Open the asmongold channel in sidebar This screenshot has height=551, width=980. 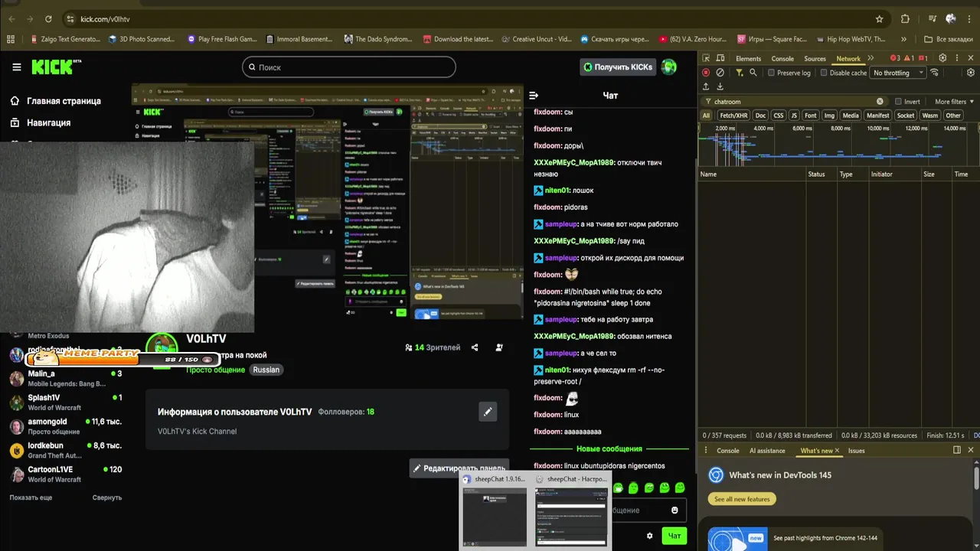[65, 426]
